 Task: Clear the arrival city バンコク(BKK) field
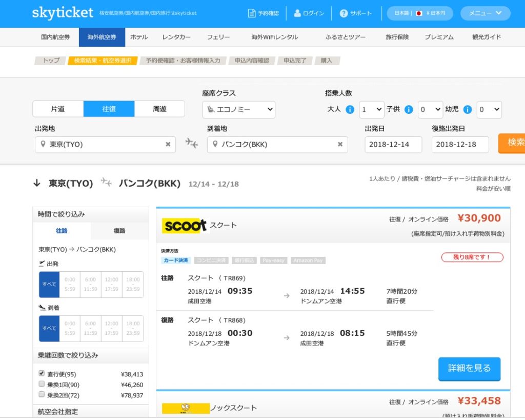tap(340, 144)
